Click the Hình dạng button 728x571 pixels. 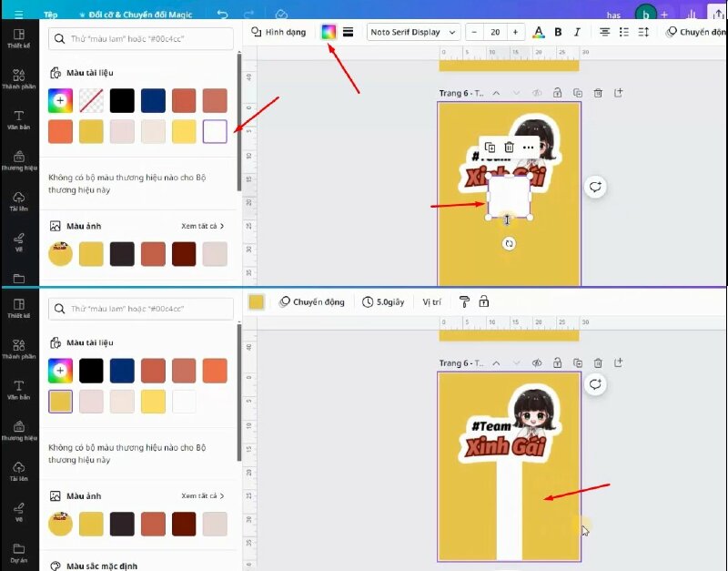278,32
